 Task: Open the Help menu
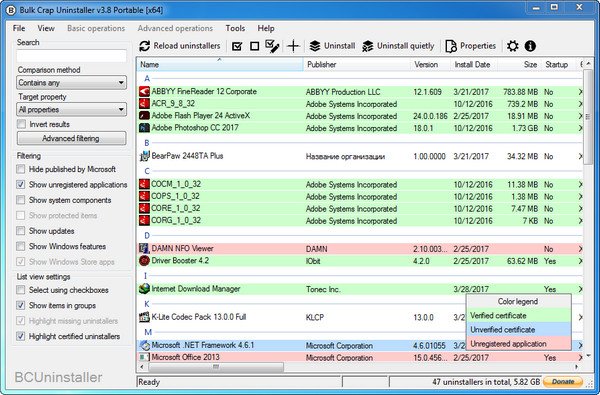266,28
